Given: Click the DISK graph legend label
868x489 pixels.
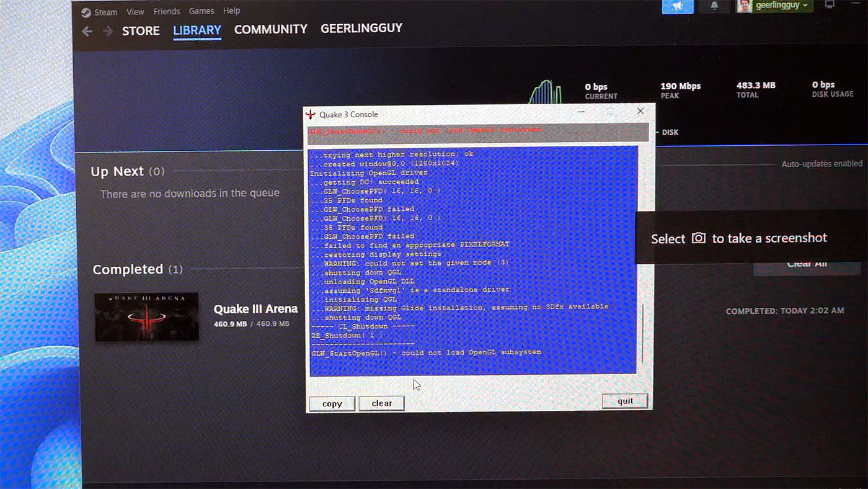Looking at the screenshot, I should click(x=670, y=132).
